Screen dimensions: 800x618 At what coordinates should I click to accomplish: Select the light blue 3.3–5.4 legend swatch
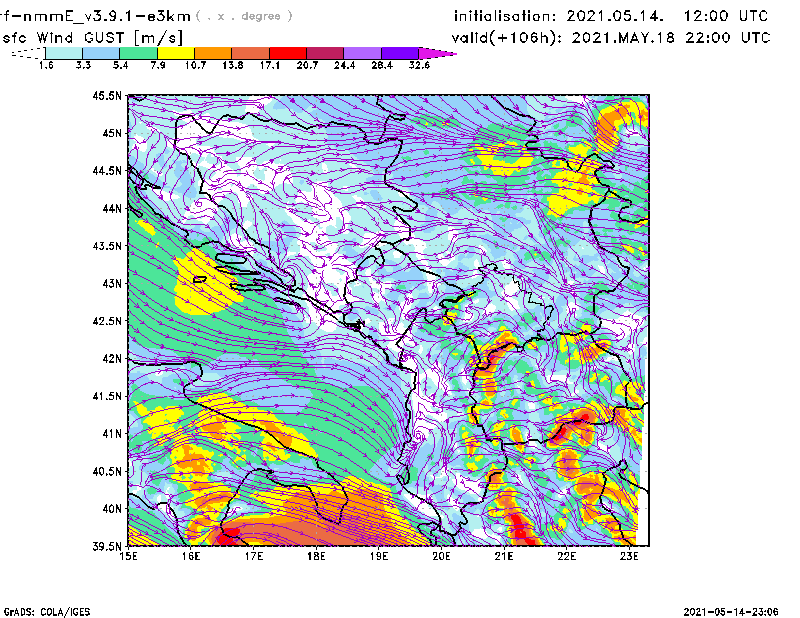pyautogui.click(x=101, y=53)
